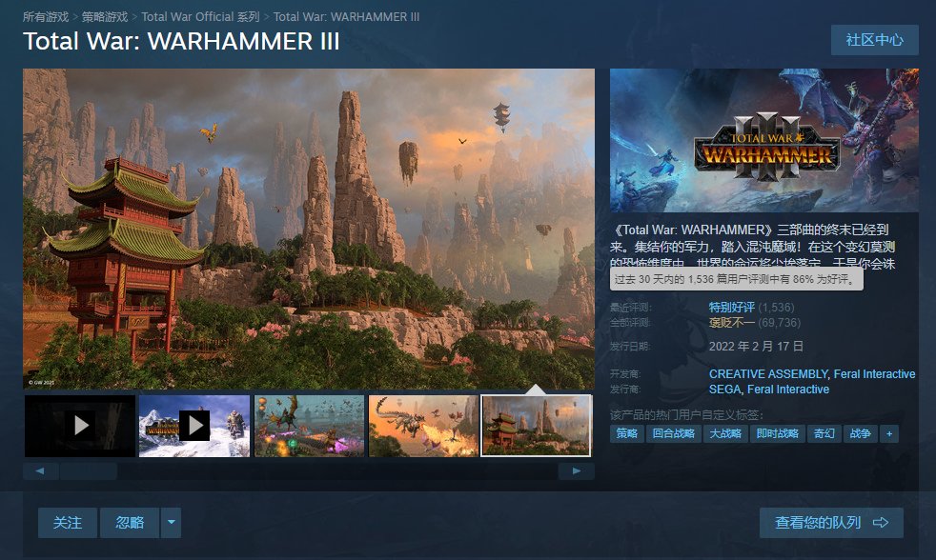
Task: Expand the dropdown arrow beside 忽略
Action: pyautogui.click(x=172, y=523)
